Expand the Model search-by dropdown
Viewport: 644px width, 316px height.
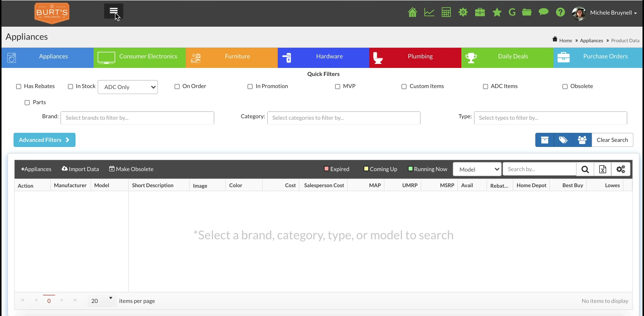(x=477, y=169)
